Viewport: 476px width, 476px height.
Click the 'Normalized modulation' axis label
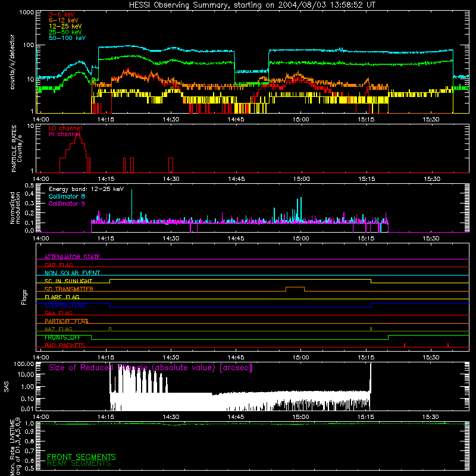15,208
